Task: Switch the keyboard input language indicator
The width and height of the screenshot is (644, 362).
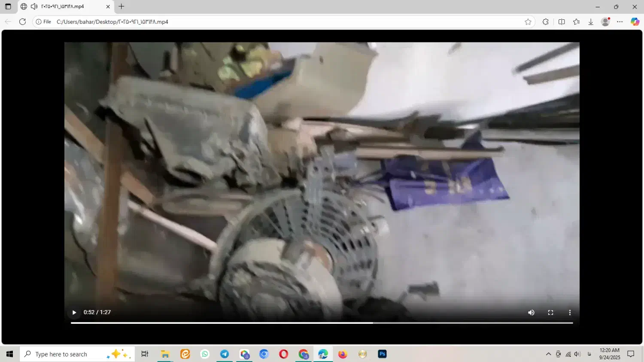Action: pos(589,354)
